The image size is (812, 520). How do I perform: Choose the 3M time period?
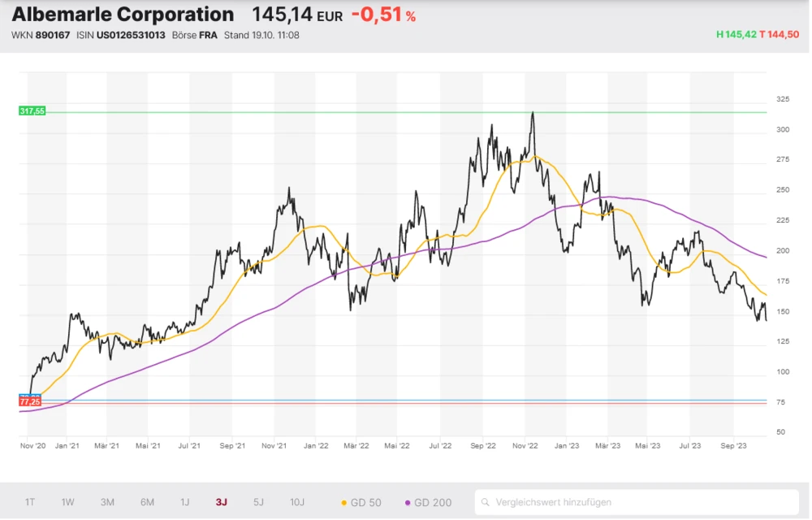(107, 502)
